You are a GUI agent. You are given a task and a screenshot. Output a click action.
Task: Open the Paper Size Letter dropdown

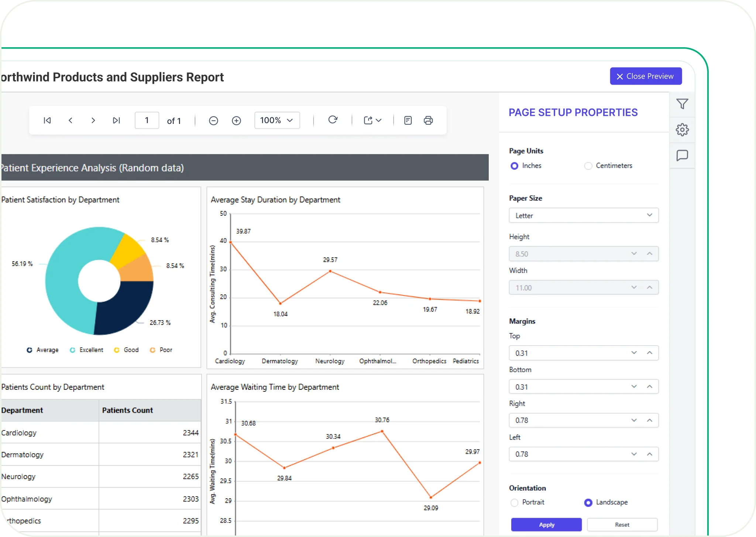tap(584, 215)
